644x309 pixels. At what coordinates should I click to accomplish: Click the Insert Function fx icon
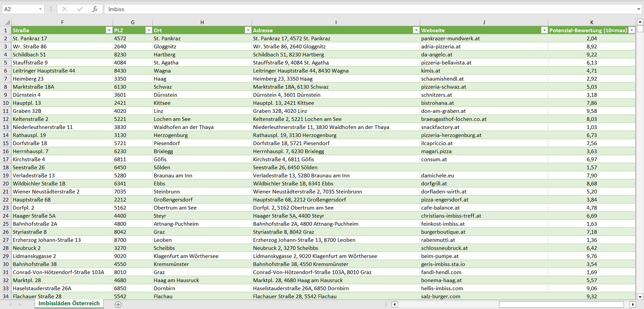click(x=94, y=9)
